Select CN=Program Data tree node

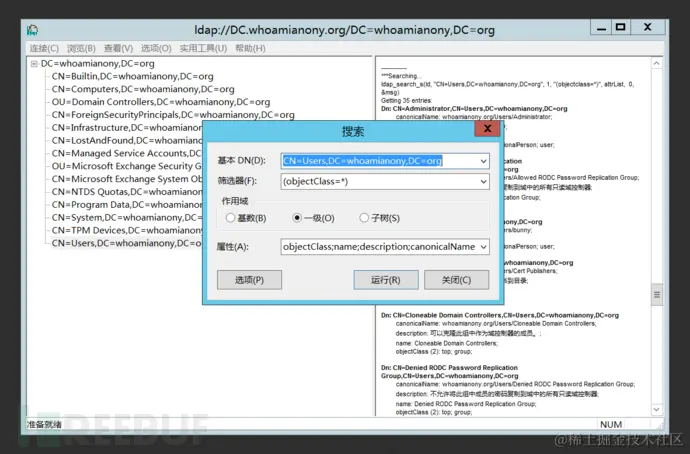(127, 205)
